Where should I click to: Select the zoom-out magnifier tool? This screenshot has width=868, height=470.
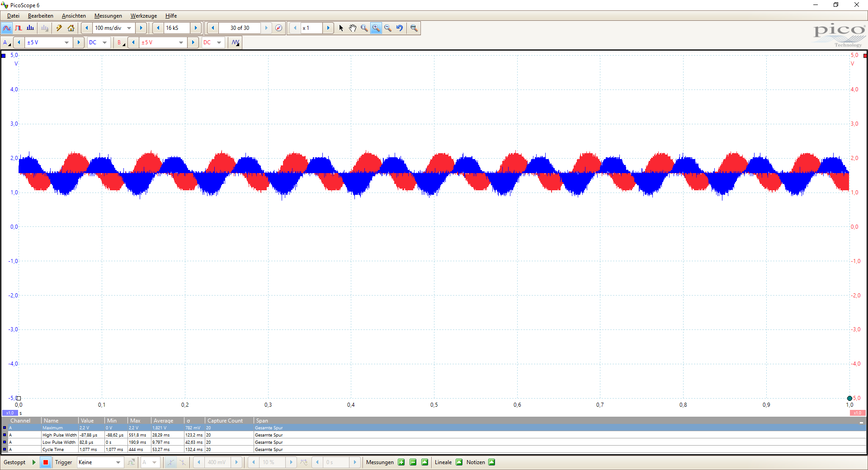[x=388, y=28]
